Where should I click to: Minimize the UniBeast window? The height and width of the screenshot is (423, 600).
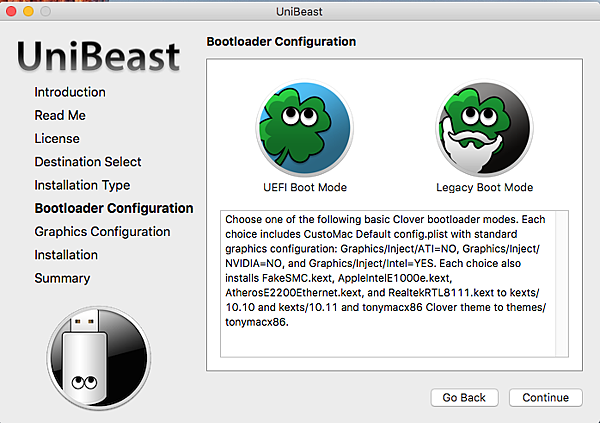pos(28,11)
